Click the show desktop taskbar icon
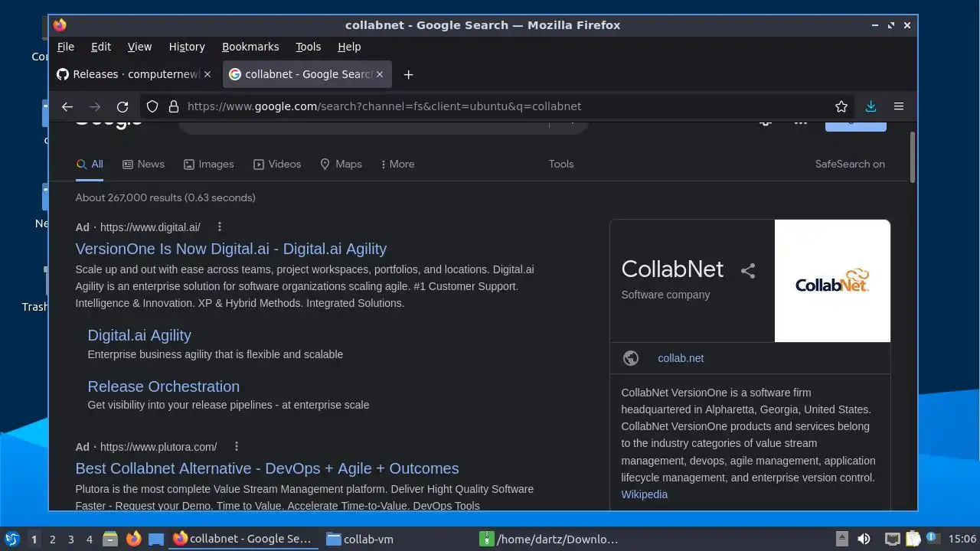The width and height of the screenshot is (980, 551). (156, 539)
